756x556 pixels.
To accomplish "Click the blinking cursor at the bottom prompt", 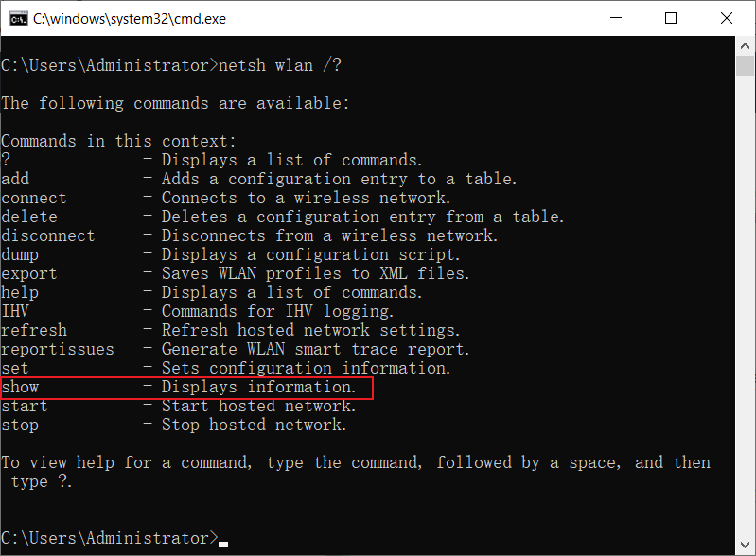I will (x=223, y=541).
